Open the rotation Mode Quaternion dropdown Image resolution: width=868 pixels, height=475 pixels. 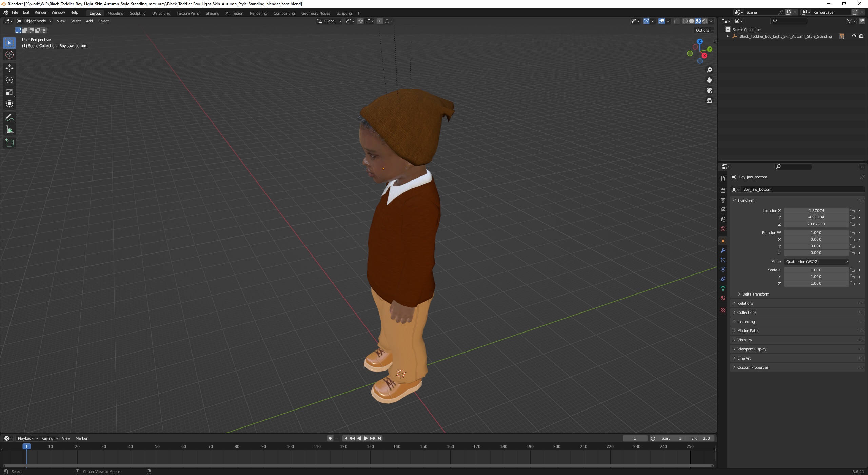[816, 262]
